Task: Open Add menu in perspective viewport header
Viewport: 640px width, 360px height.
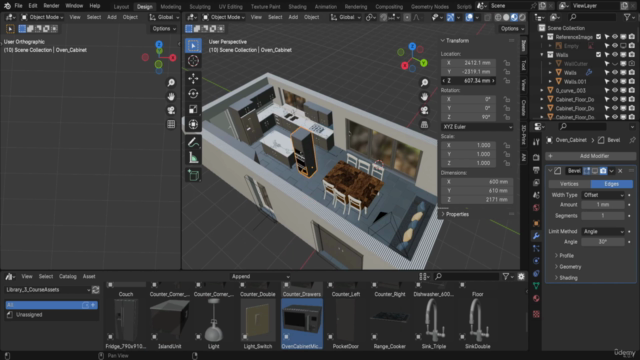Action: (293, 17)
